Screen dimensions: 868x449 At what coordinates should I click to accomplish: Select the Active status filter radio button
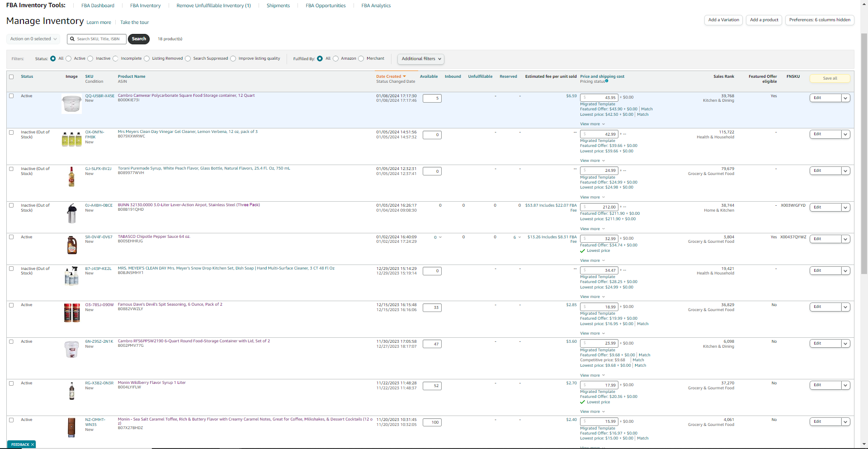coord(69,58)
